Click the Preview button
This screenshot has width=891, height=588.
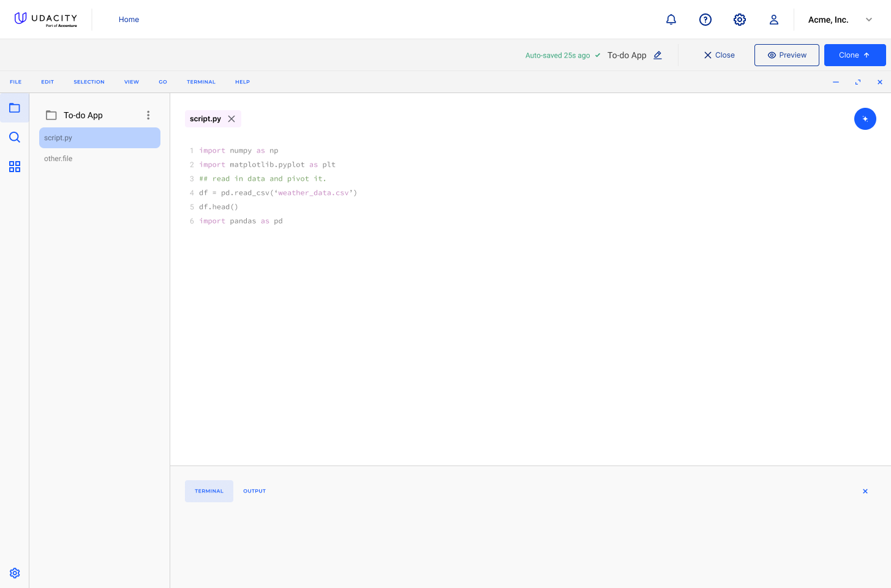(787, 55)
